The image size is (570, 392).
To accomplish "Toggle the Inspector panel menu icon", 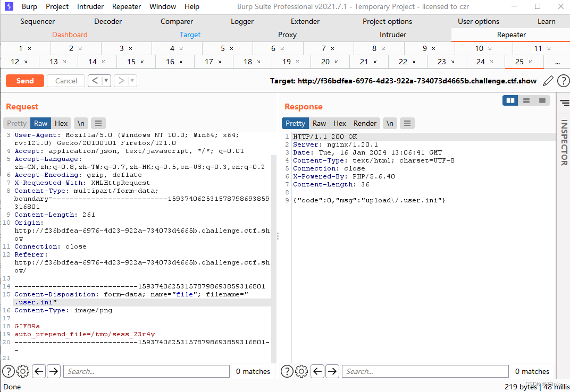I will (x=565, y=103).
